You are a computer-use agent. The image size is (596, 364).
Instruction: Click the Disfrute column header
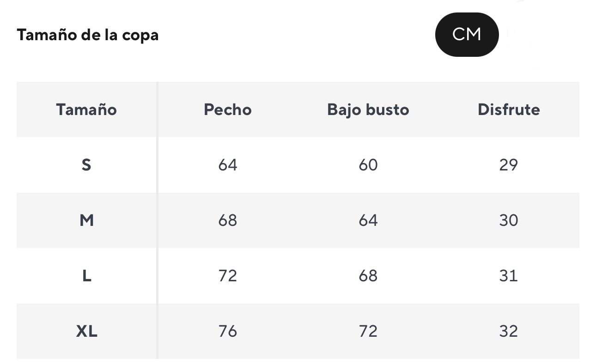509,109
